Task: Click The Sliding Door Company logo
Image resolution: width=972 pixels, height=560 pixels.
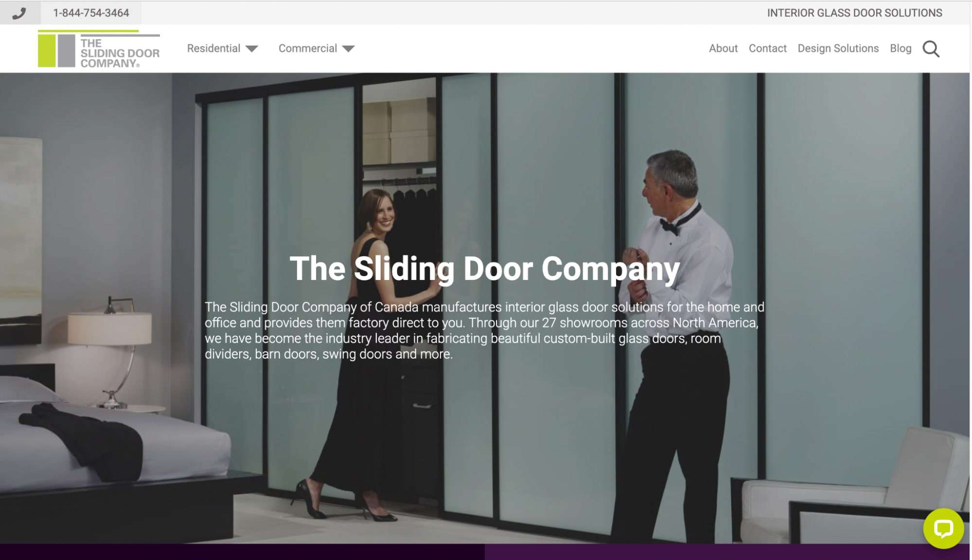Action: [x=99, y=49]
